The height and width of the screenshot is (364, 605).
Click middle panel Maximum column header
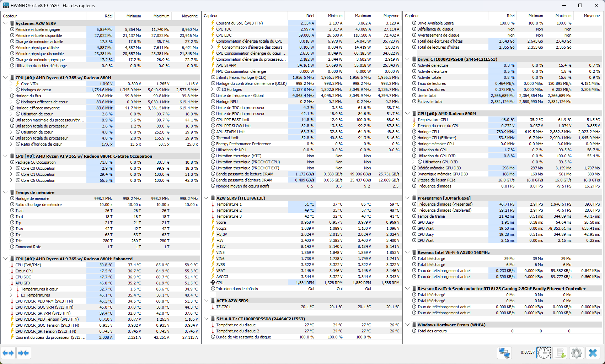point(359,16)
